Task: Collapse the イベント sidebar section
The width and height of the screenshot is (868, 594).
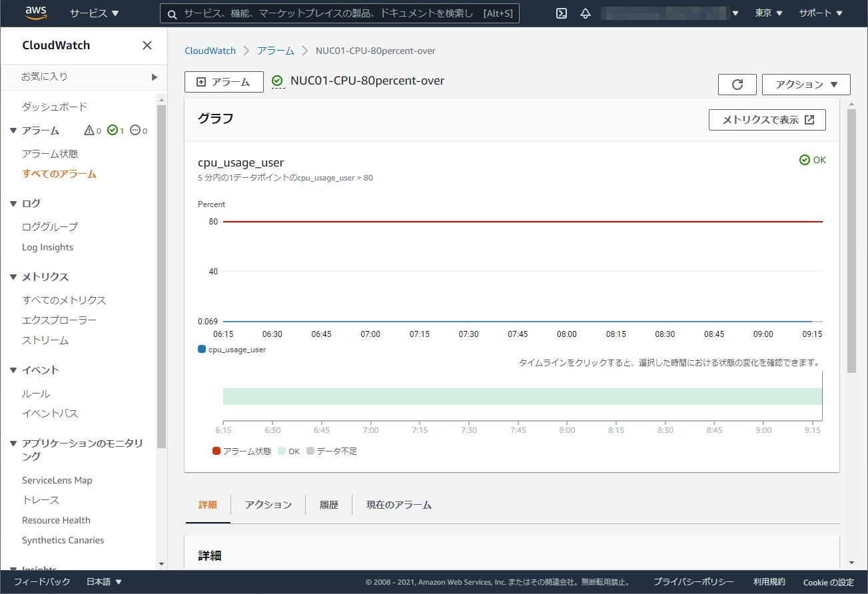Action: (x=13, y=370)
